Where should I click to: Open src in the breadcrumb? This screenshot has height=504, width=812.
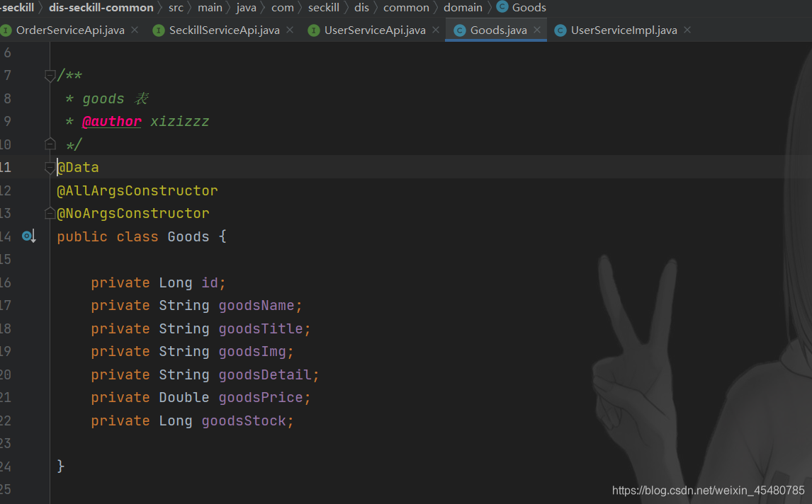click(176, 7)
